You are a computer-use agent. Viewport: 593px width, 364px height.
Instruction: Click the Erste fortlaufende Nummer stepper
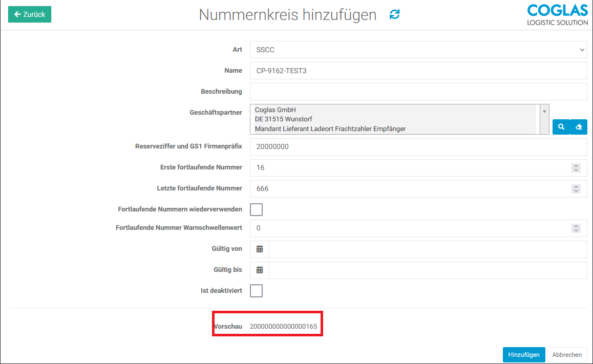coord(576,168)
